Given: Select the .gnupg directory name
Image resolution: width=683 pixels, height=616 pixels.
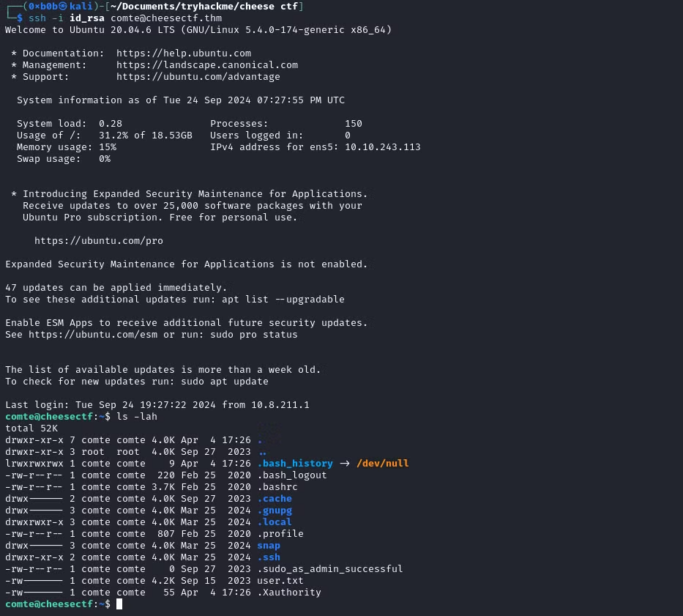Looking at the screenshot, I should (x=275, y=511).
